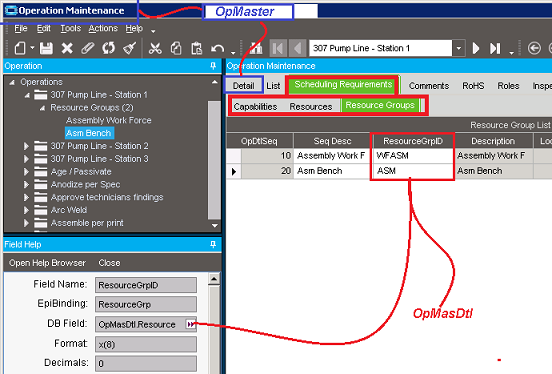Click the DB Field arrow button

(x=190, y=324)
